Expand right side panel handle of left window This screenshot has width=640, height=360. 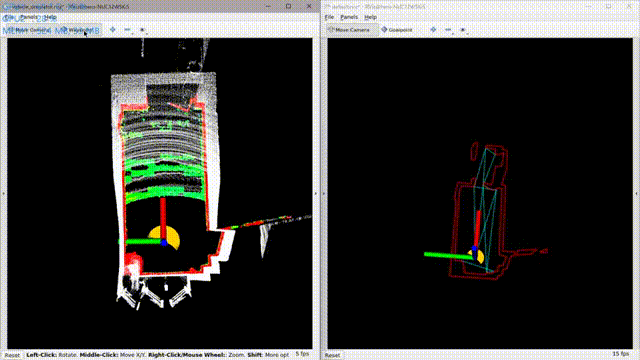(x=316, y=193)
